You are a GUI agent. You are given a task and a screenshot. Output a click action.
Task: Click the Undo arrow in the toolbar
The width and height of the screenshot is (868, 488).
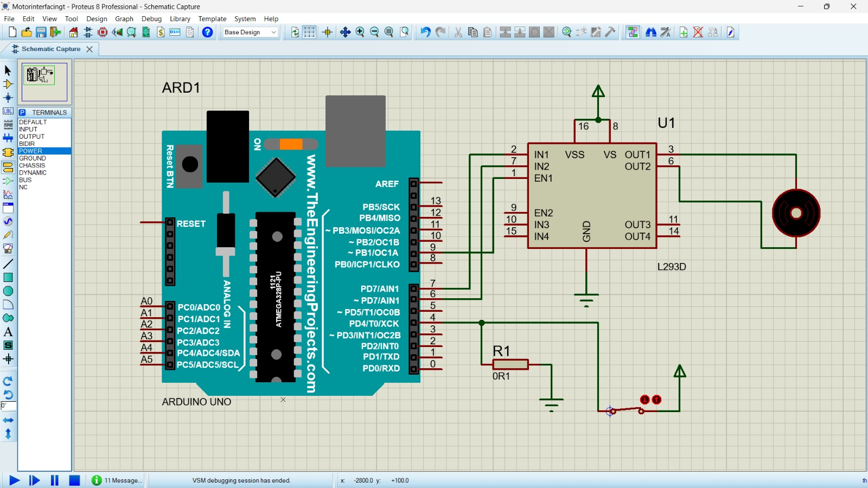tap(425, 32)
